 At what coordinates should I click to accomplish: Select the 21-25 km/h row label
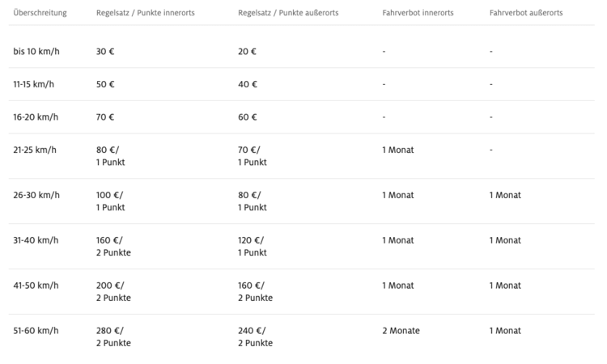click(x=36, y=150)
